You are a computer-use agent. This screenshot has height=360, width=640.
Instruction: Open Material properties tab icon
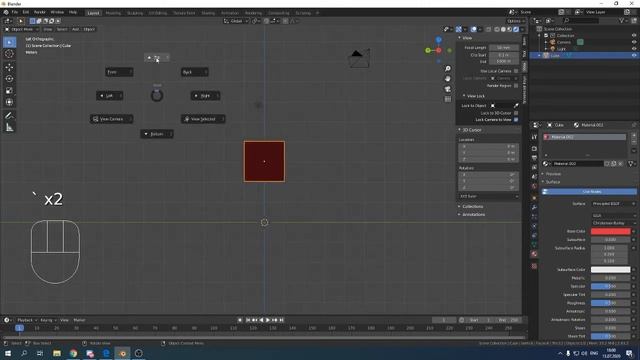click(x=534, y=254)
